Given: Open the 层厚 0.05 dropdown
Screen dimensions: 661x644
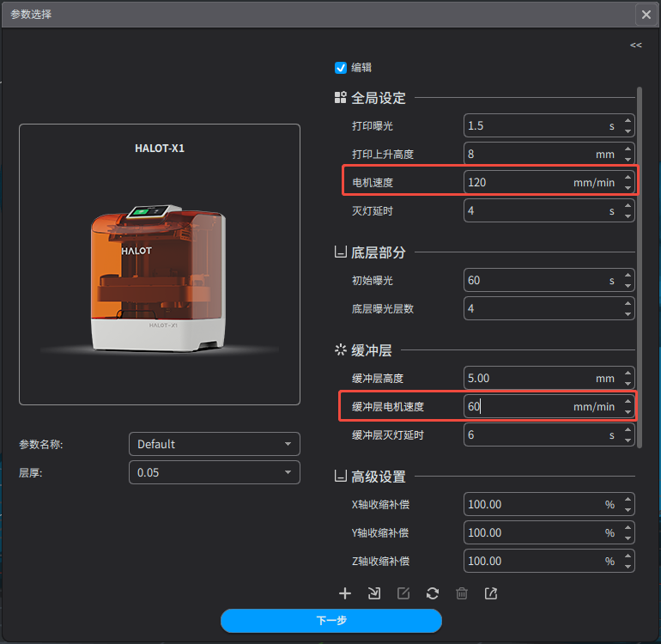Looking at the screenshot, I should click(214, 472).
